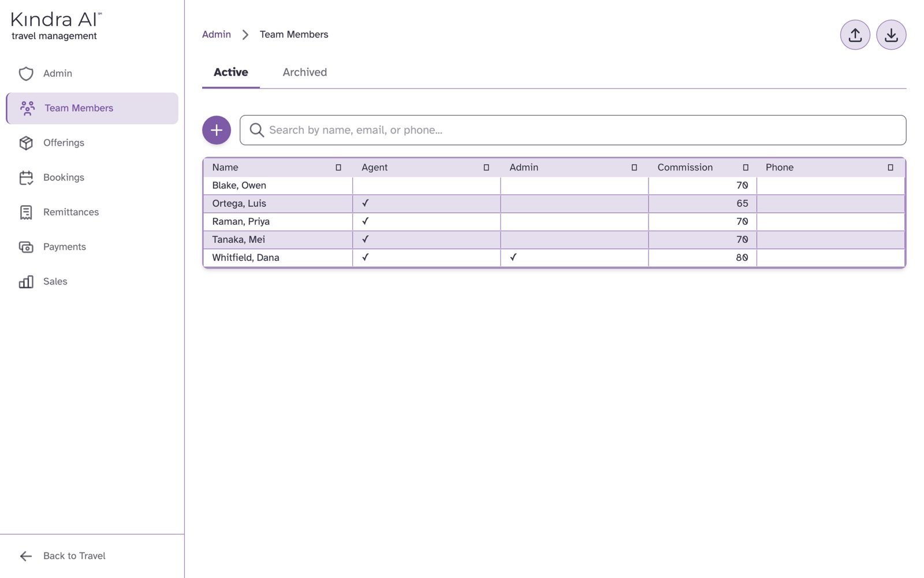
Task: Open Bookings in the sidebar menu
Action: (x=92, y=177)
